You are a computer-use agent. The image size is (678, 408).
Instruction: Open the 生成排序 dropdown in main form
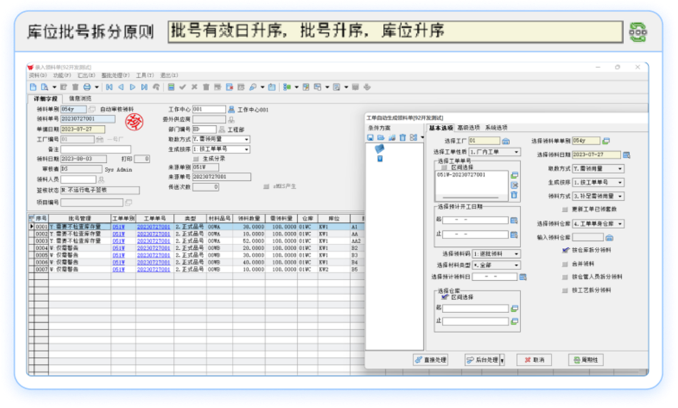pos(246,148)
